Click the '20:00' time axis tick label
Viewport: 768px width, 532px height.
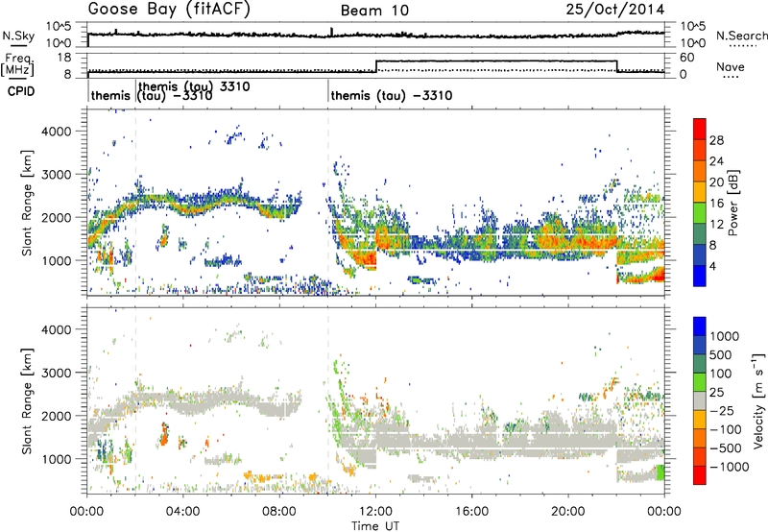pos(567,512)
